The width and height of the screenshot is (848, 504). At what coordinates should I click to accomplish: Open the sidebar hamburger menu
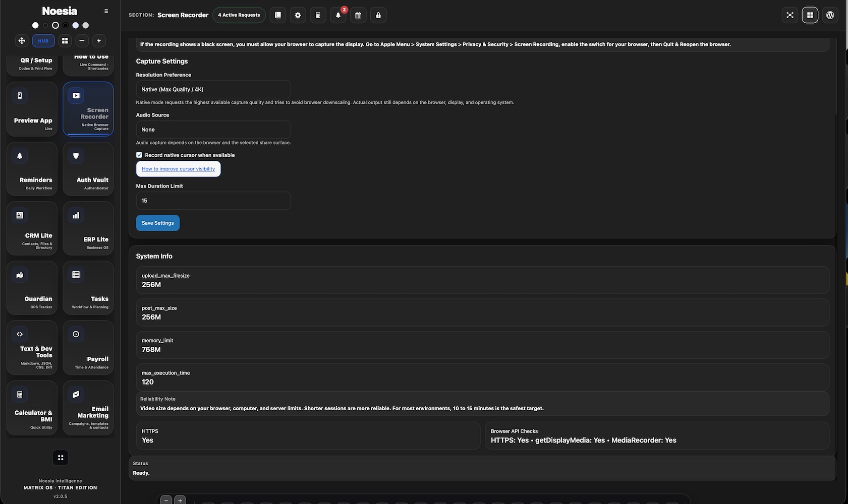click(x=106, y=11)
